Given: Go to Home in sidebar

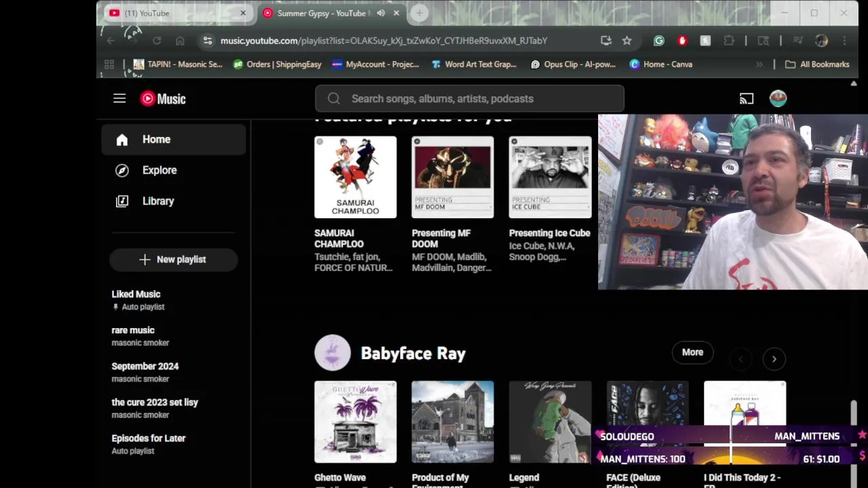Looking at the screenshot, I should click(x=174, y=140).
